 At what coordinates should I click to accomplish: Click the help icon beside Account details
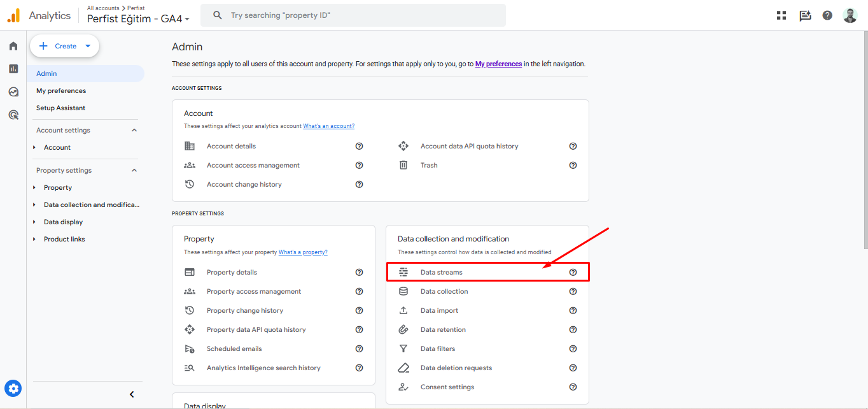coord(359,146)
